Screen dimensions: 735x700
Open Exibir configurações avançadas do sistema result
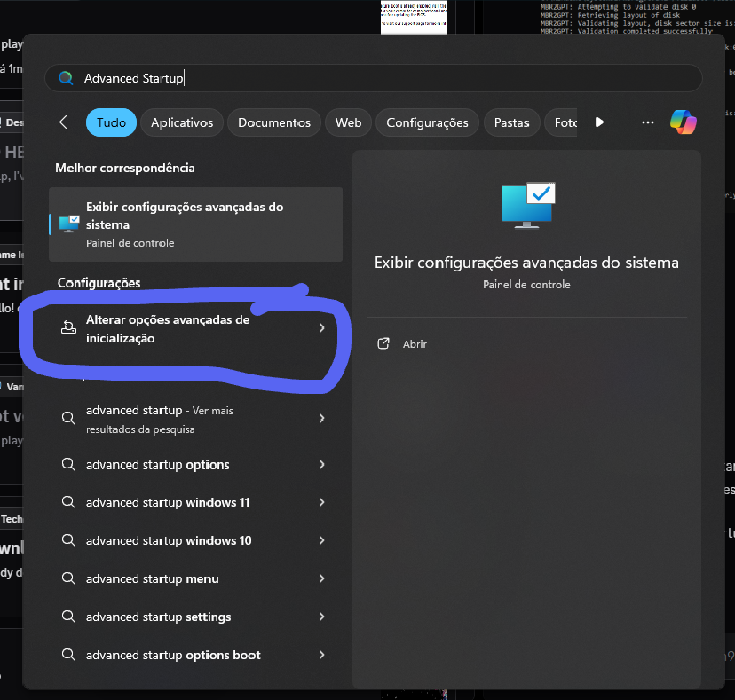coord(195,224)
